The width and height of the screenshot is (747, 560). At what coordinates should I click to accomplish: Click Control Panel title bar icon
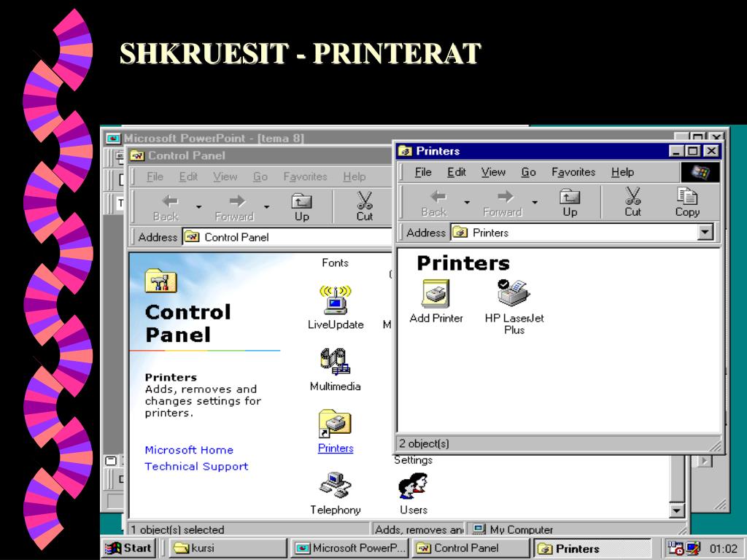[x=137, y=156]
